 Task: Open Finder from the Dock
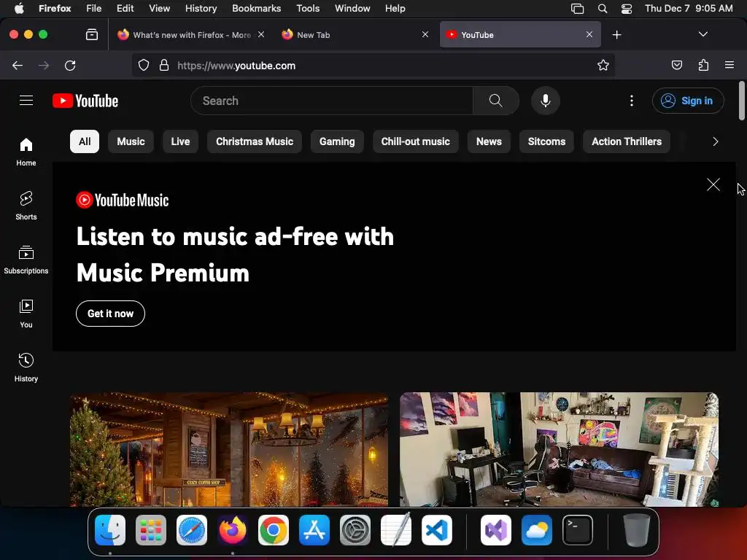click(x=110, y=530)
